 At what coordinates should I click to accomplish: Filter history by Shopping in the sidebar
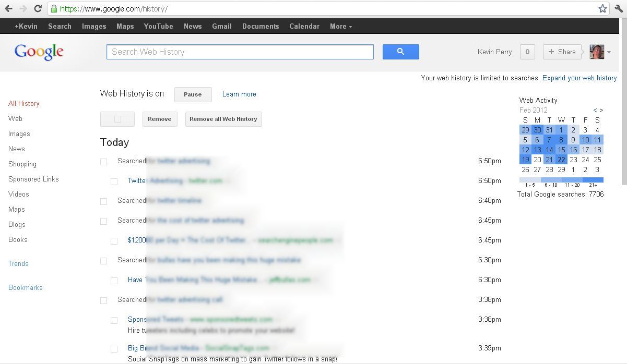22,164
